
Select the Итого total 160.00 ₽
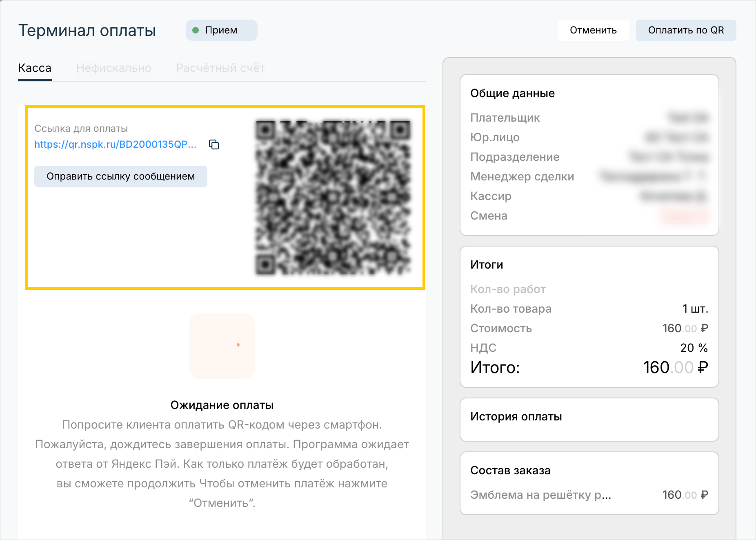[676, 368]
